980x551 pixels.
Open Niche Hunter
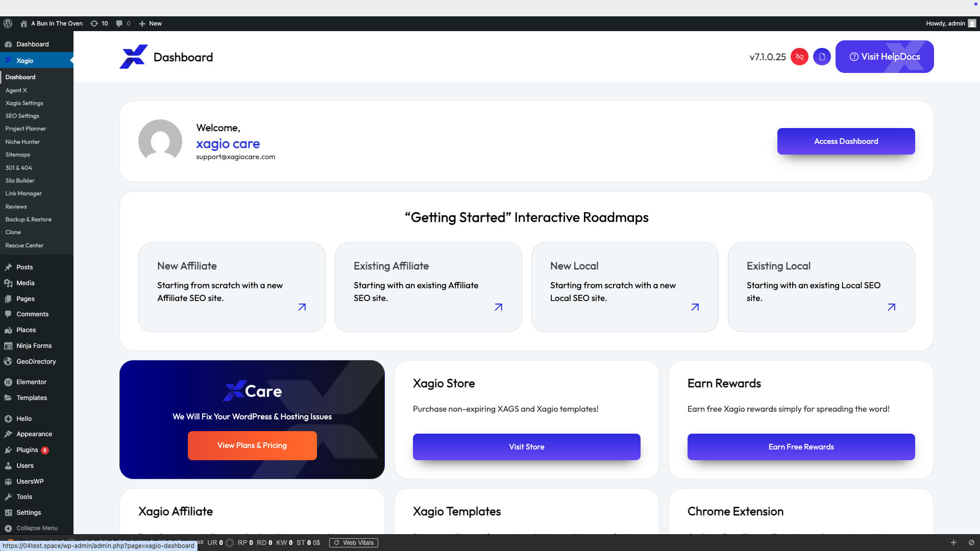point(22,142)
